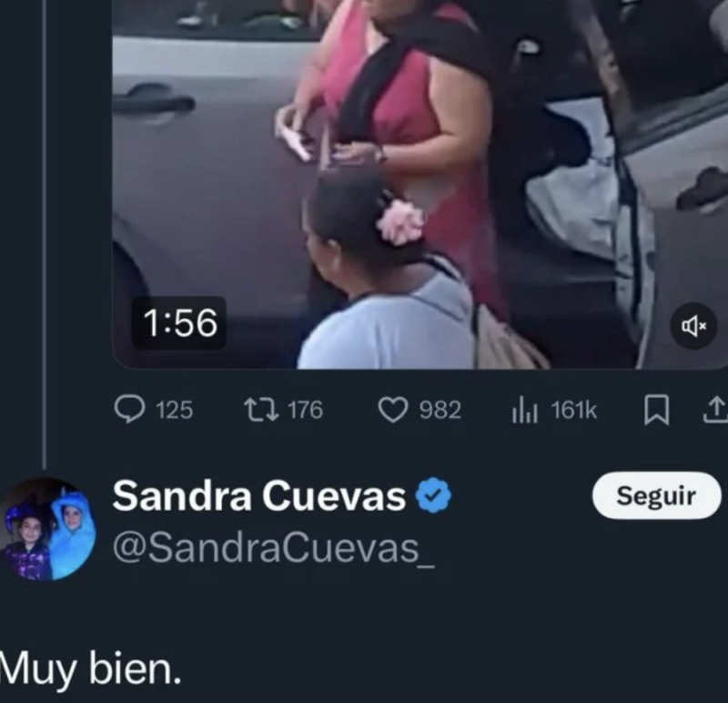Open the 125 replies count
728x703 pixels.
(x=174, y=410)
